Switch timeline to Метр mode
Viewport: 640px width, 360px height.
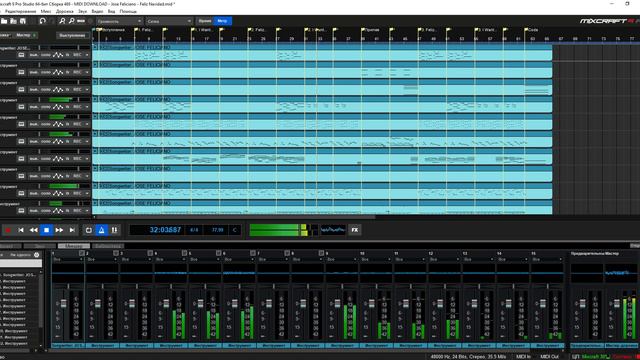coord(222,21)
